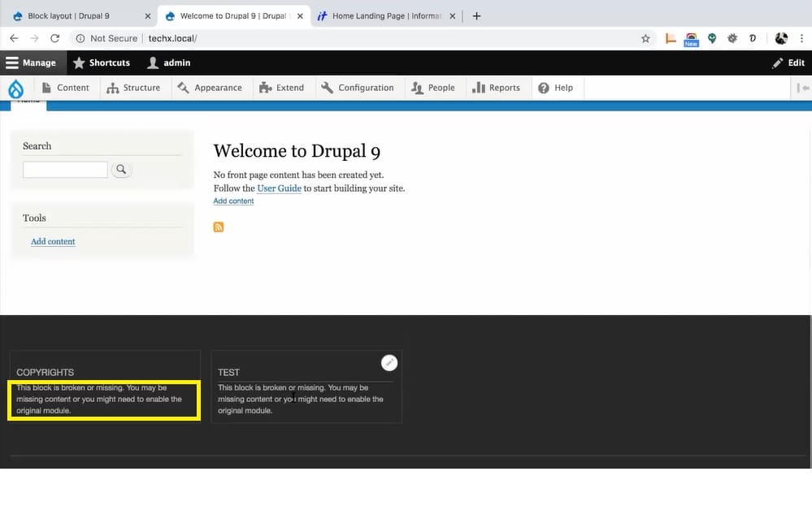This screenshot has height=506, width=812.
Task: Click the extension icon with New badge
Action: [691, 39]
